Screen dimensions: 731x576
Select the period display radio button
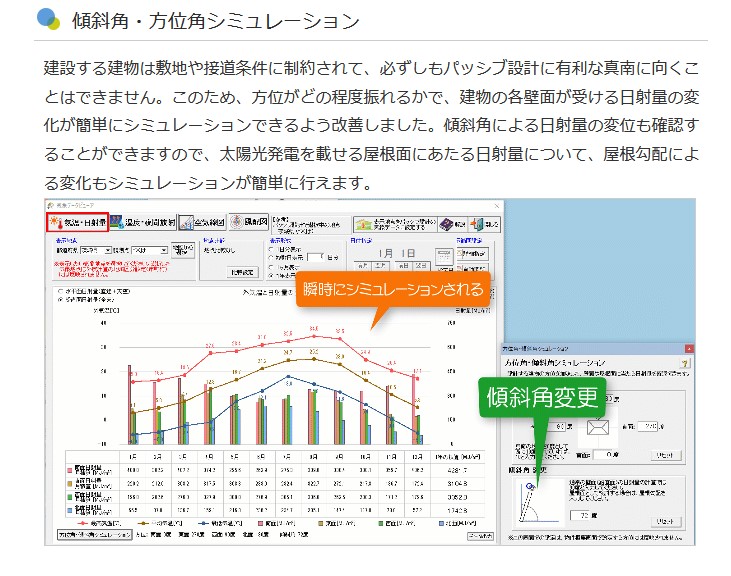click(x=271, y=257)
